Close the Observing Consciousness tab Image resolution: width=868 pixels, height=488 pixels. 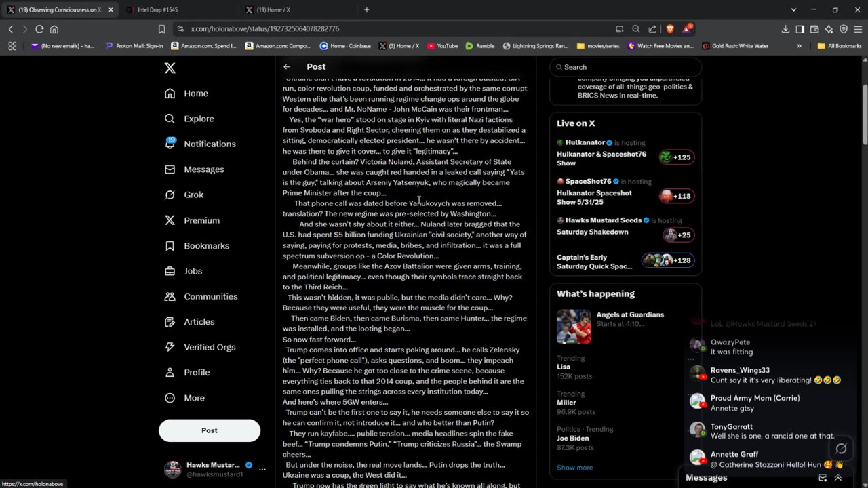111,9
